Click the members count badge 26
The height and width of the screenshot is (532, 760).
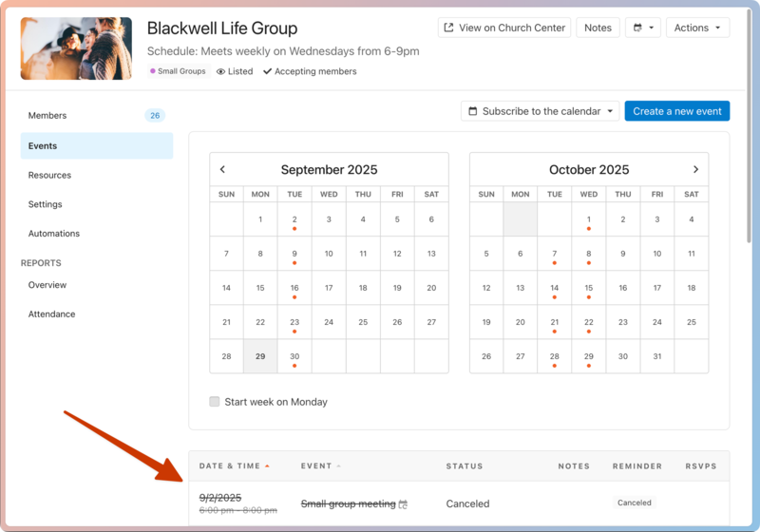(x=154, y=116)
